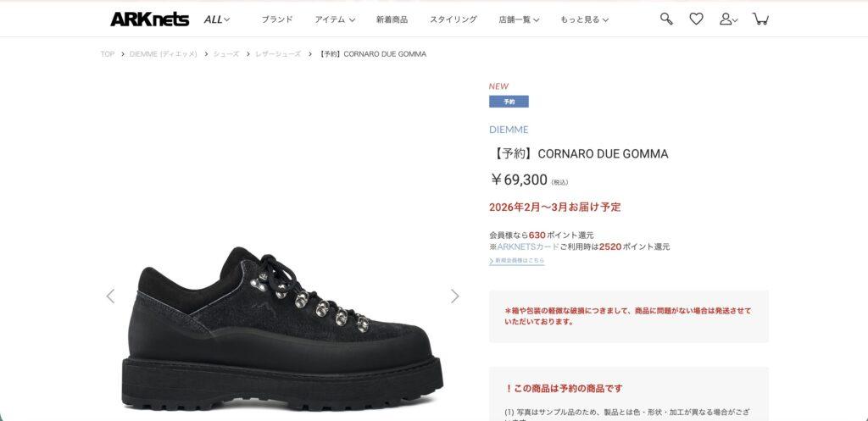The image size is (868, 421).
Task: Open the ブランド menu item
Action: pos(277,19)
